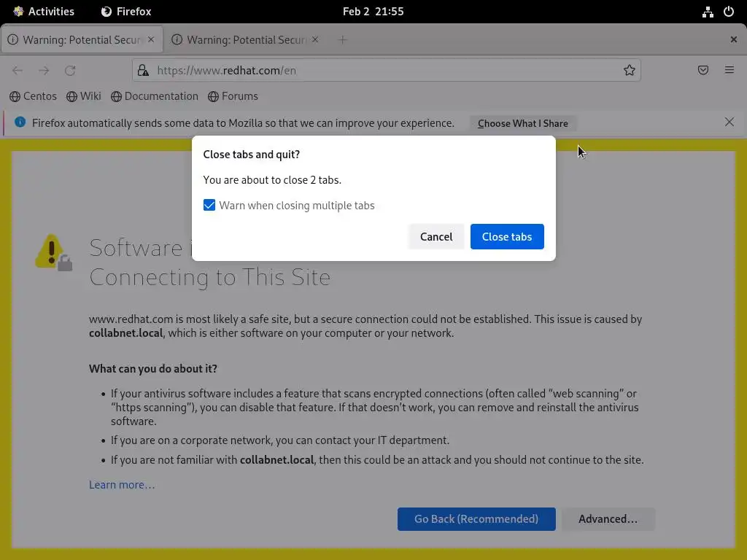Open the network status icon in the top bar
Viewport: 747px width, 560px height.
pos(708,12)
